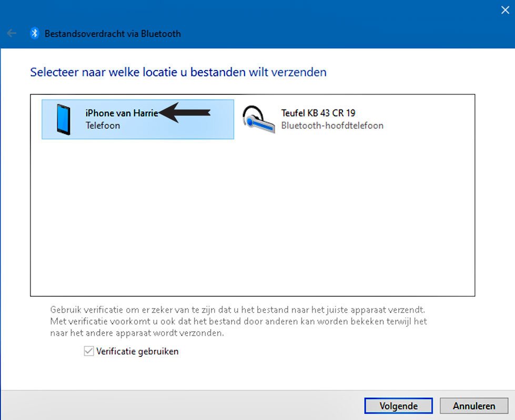515x420 pixels.
Task: Click the Annuleren button
Action: pyautogui.click(x=474, y=406)
